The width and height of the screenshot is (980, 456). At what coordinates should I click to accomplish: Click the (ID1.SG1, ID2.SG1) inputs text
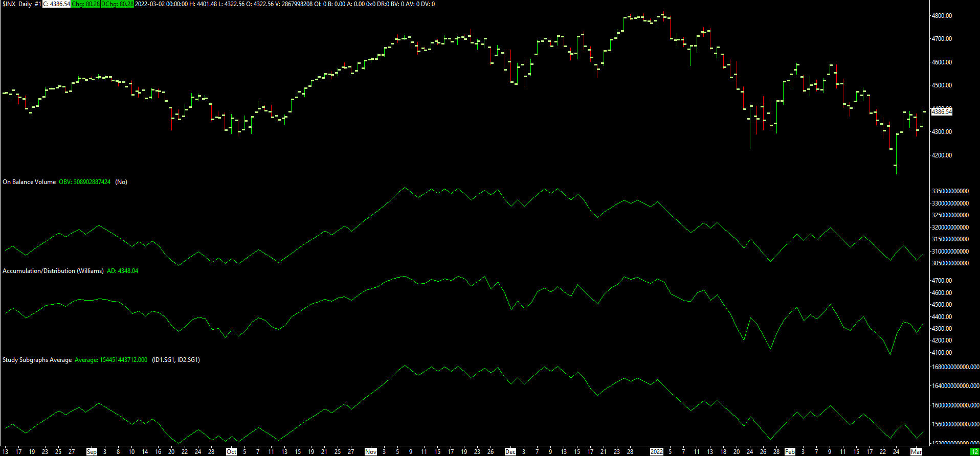tap(176, 360)
